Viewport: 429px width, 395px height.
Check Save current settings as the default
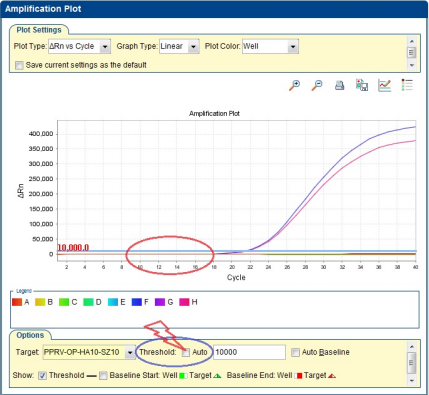[x=19, y=65]
